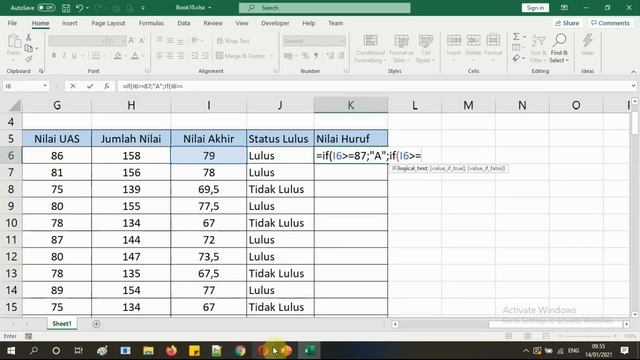Pick the Font Color A swatch
The width and height of the screenshot is (640, 360).
click(x=135, y=56)
